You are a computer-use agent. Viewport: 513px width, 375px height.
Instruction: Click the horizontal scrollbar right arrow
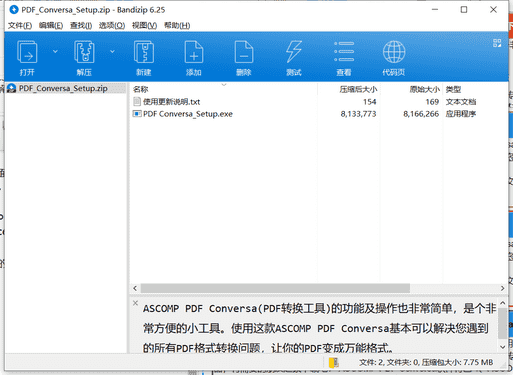click(x=503, y=288)
